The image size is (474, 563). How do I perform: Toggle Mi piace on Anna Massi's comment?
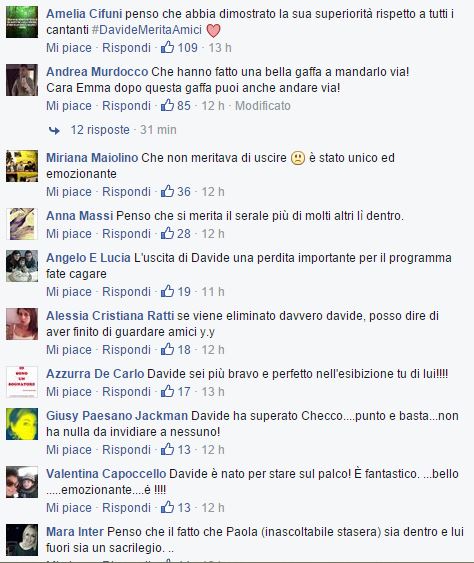point(69,234)
